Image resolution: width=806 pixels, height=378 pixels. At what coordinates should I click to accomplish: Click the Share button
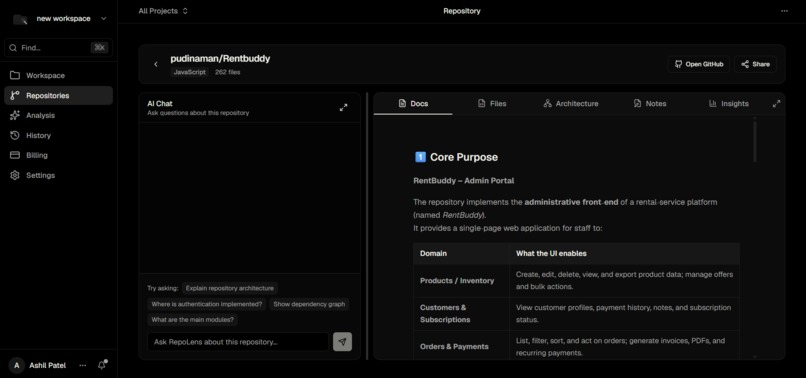tap(755, 64)
